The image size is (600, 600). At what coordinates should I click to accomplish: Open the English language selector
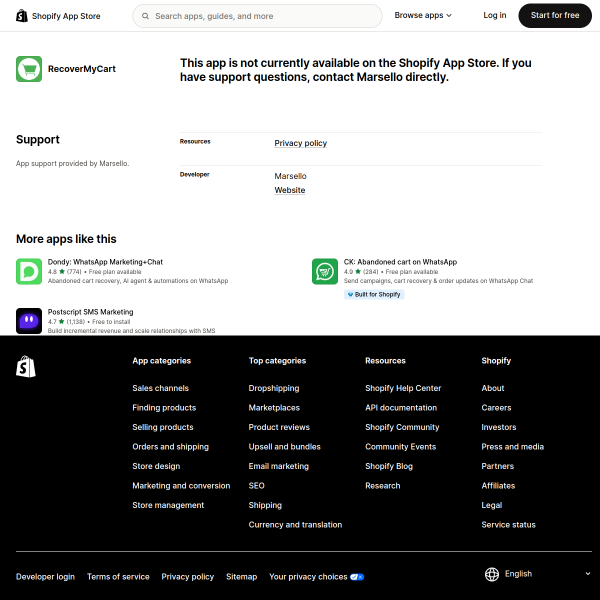pyautogui.click(x=538, y=574)
